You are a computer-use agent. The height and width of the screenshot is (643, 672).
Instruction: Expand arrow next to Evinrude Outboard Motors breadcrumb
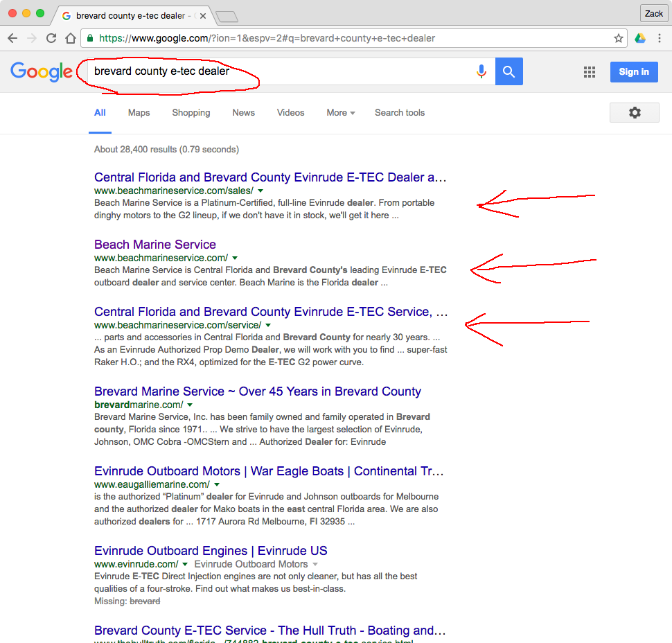(315, 565)
